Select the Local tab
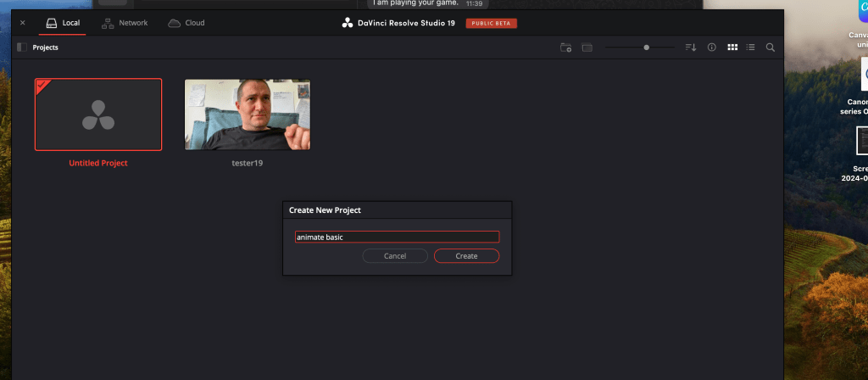Screen dimensions: 868x380 click(x=63, y=23)
